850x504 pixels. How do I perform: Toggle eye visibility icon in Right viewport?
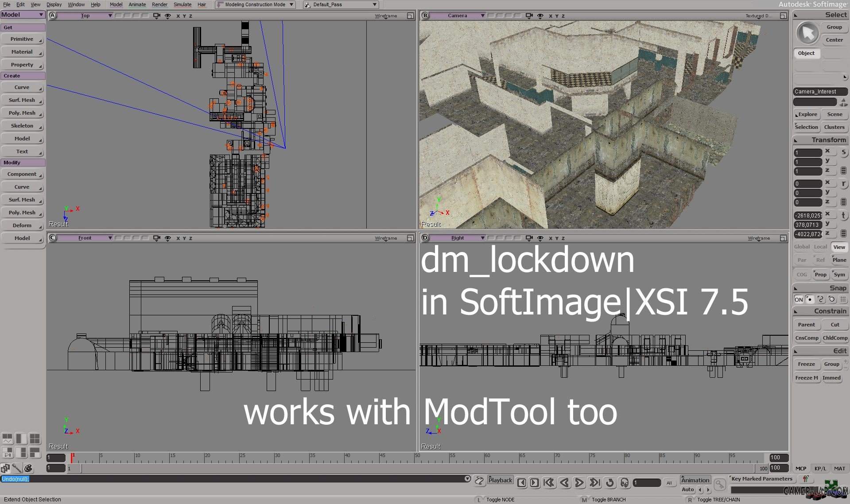(540, 238)
